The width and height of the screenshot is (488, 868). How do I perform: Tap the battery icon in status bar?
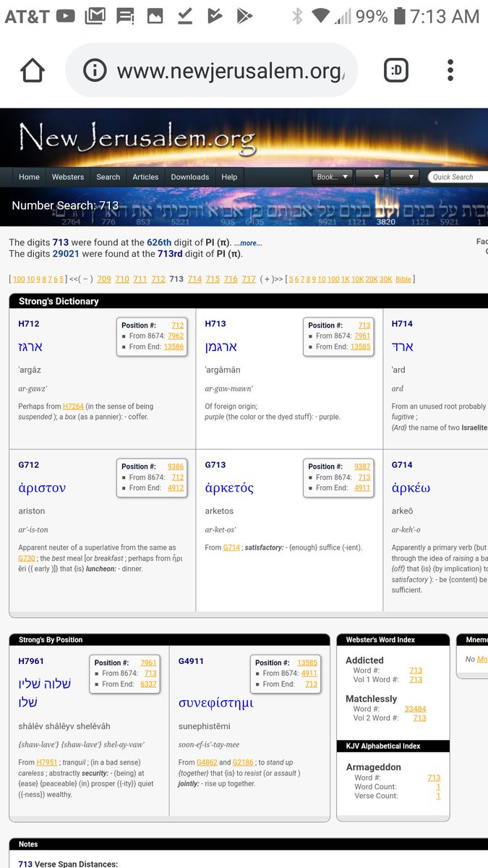(400, 15)
